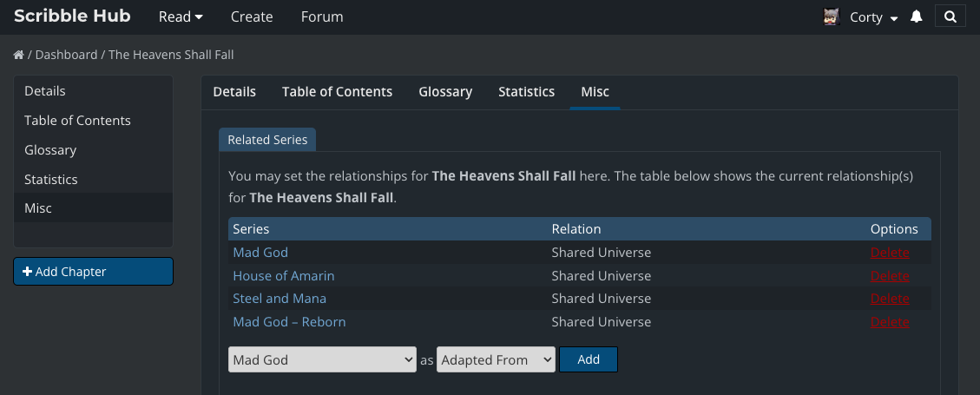Switch to the Glossary tab
980x395 pixels.
tap(445, 91)
